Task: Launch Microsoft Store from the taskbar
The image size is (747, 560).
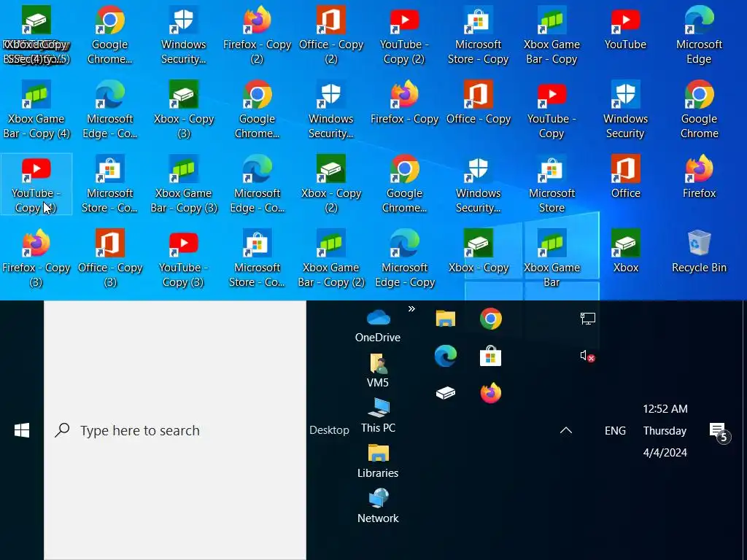Action: pyautogui.click(x=491, y=356)
